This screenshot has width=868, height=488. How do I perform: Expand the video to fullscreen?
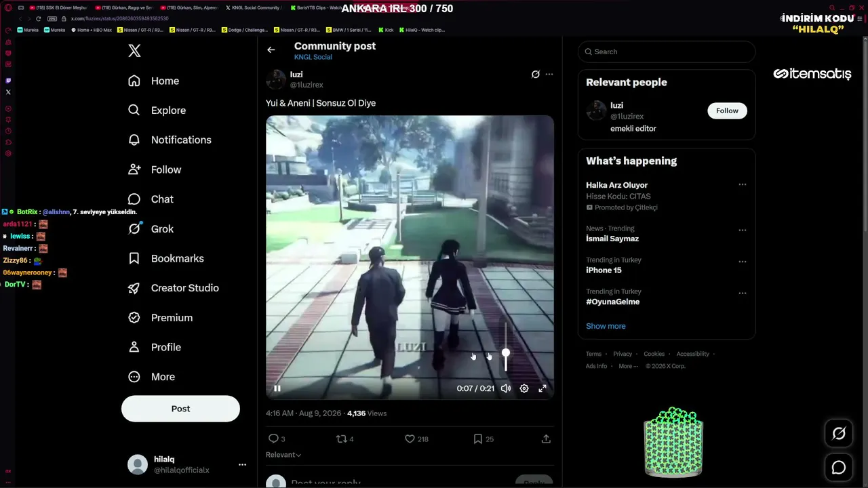pos(542,388)
